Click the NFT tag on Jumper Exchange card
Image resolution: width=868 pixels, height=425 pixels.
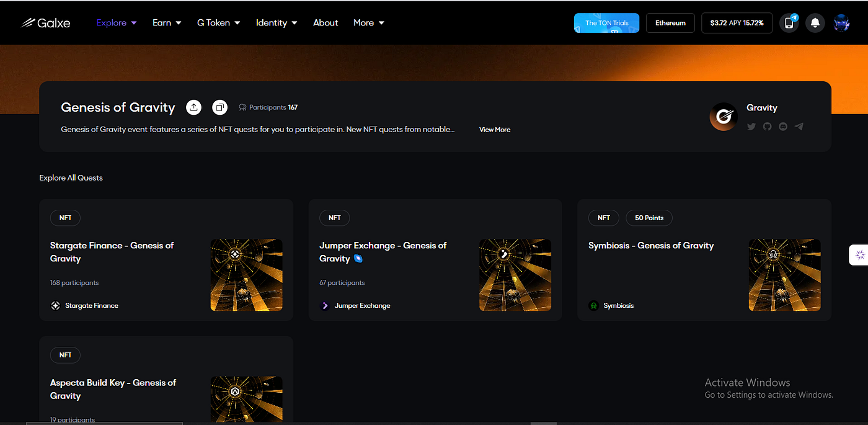pyautogui.click(x=335, y=218)
